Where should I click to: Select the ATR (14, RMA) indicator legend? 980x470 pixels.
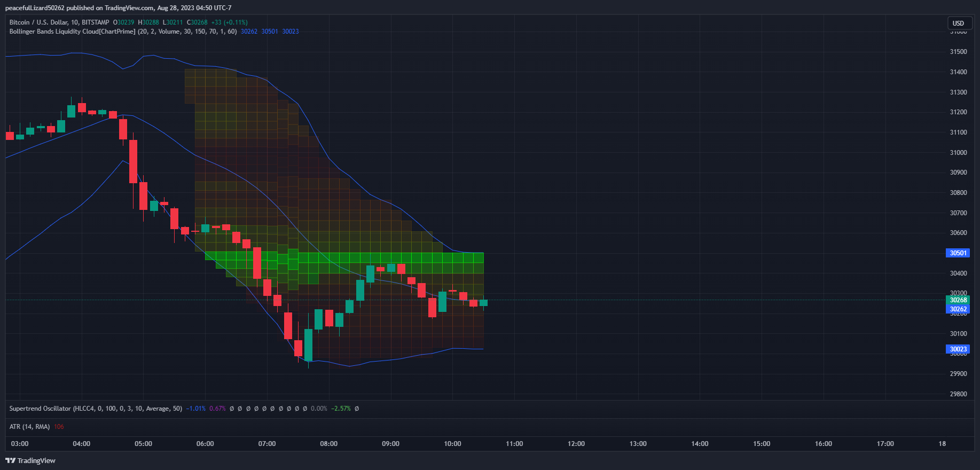tap(29, 427)
